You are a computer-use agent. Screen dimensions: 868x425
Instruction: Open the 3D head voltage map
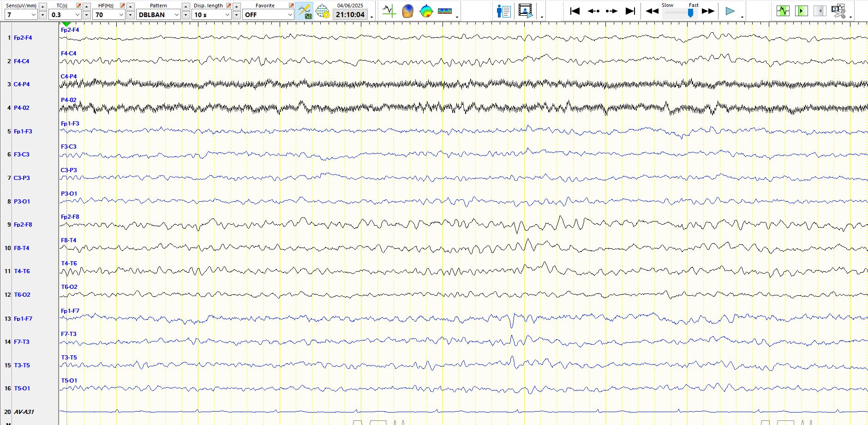[407, 11]
